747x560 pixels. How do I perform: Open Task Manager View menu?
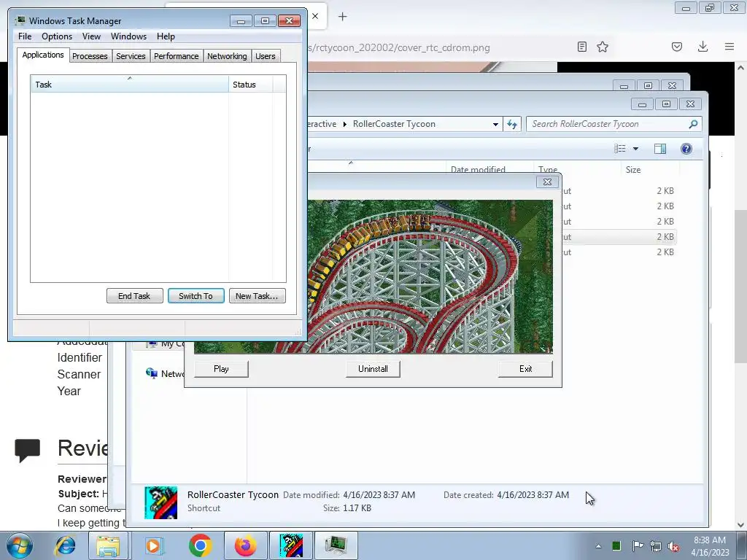point(91,36)
